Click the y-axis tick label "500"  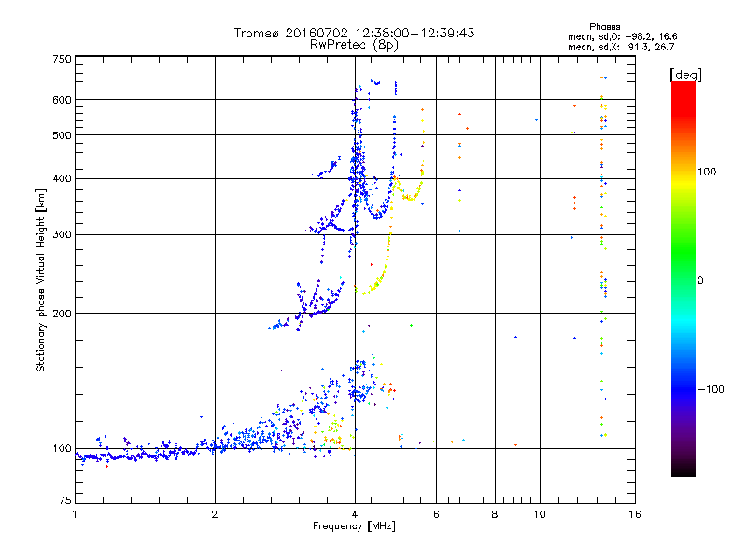(62, 135)
